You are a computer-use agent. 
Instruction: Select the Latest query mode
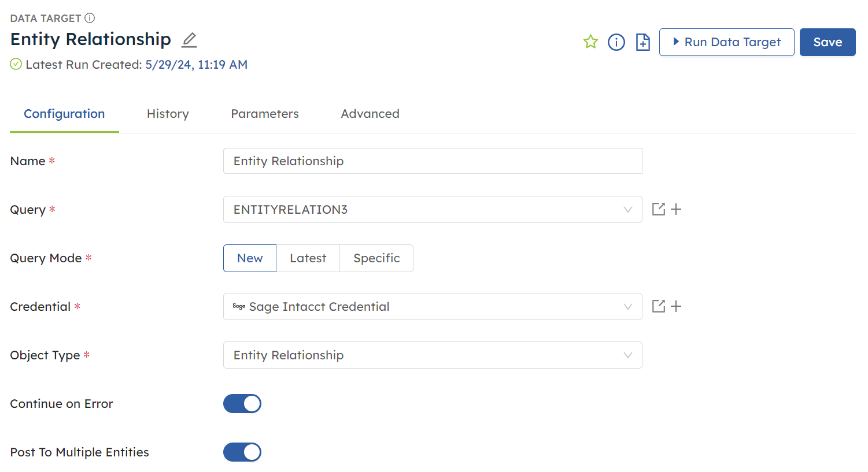click(308, 258)
